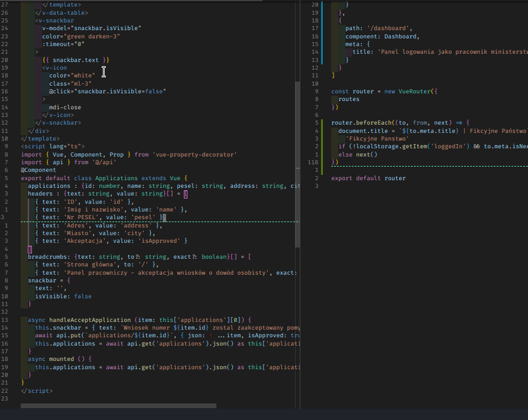Image resolution: width=528 pixels, height=420 pixels.
Task: Click the 'vue-property-decorator' import string
Action: click(x=195, y=154)
